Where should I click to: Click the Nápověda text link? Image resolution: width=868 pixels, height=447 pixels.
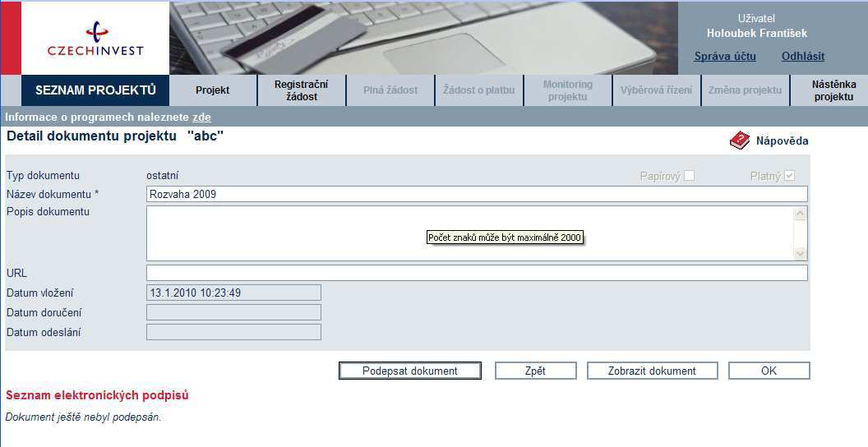[x=782, y=141]
